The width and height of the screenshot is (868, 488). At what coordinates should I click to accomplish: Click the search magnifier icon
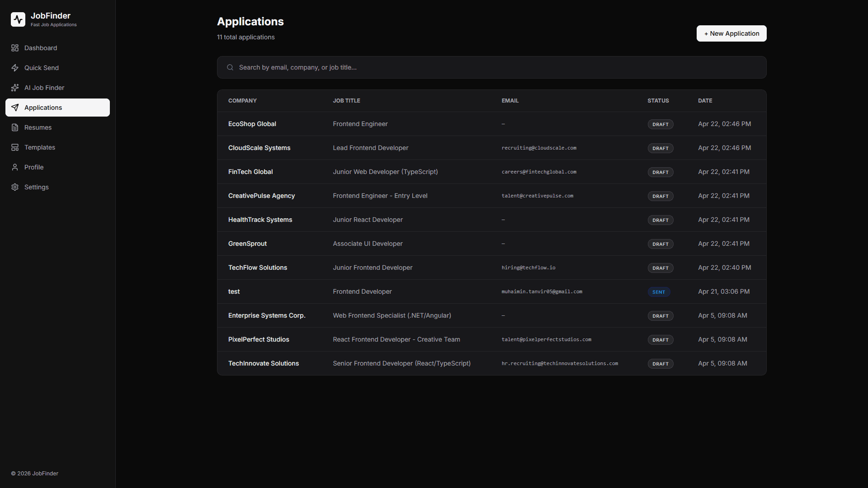230,67
